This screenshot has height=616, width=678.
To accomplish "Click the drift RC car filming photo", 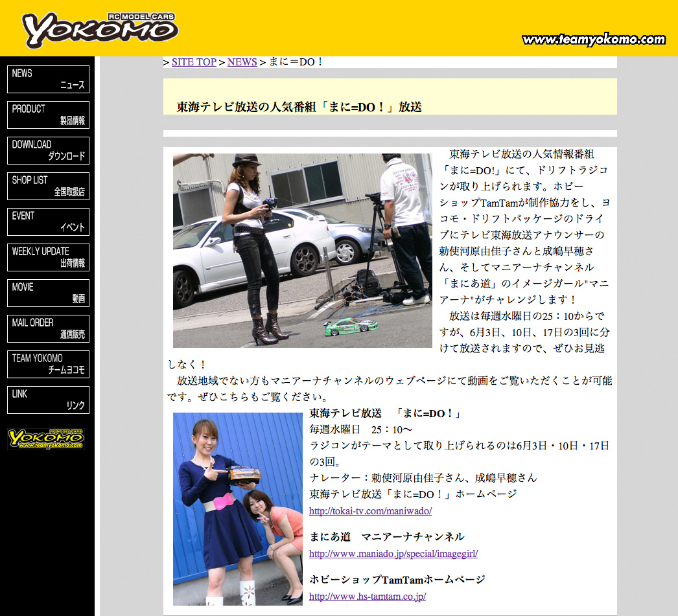I will [x=302, y=250].
